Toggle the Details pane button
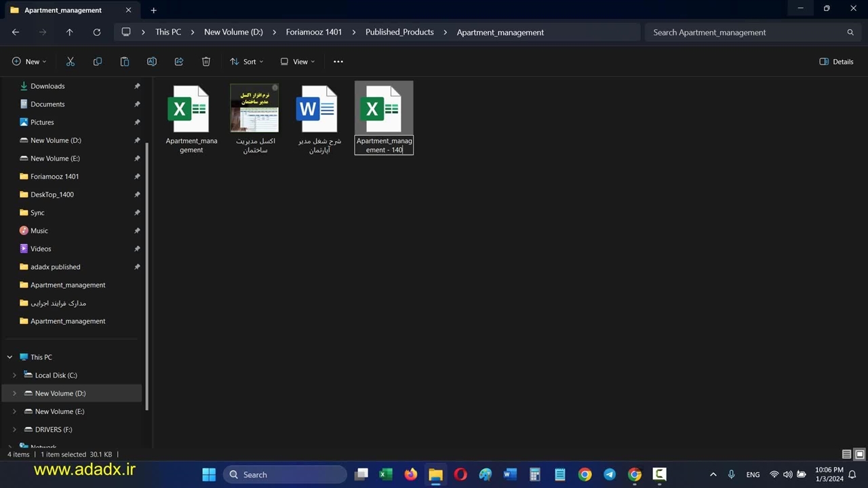Screen dimensions: 868x488 tap(836, 62)
